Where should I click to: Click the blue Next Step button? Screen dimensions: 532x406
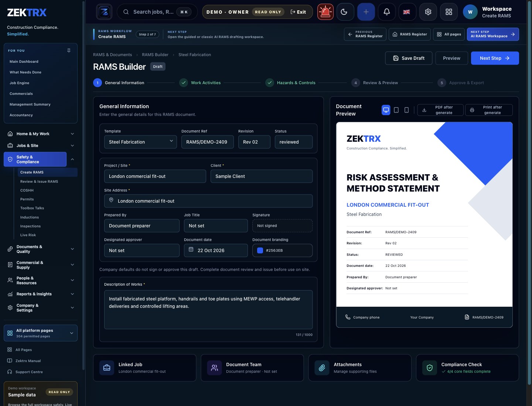(x=495, y=58)
